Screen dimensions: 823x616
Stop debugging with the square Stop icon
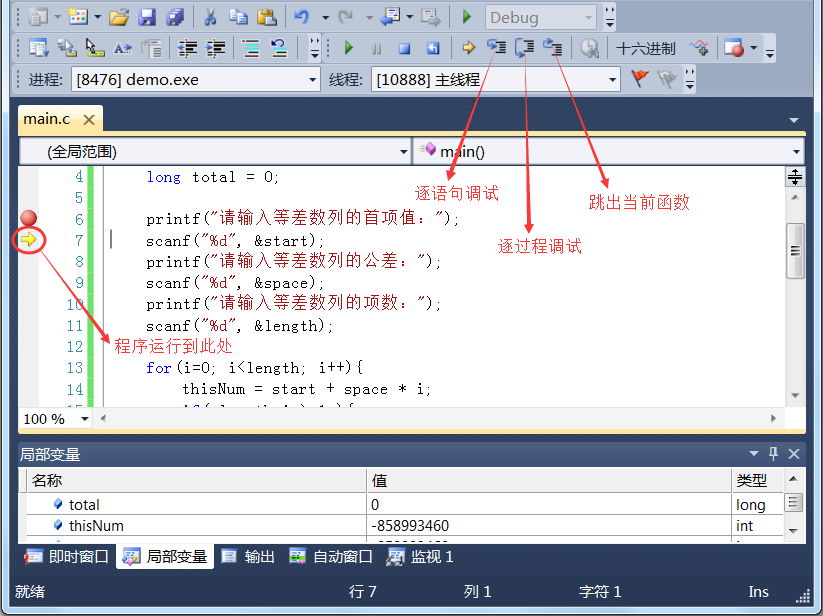pyautogui.click(x=404, y=48)
